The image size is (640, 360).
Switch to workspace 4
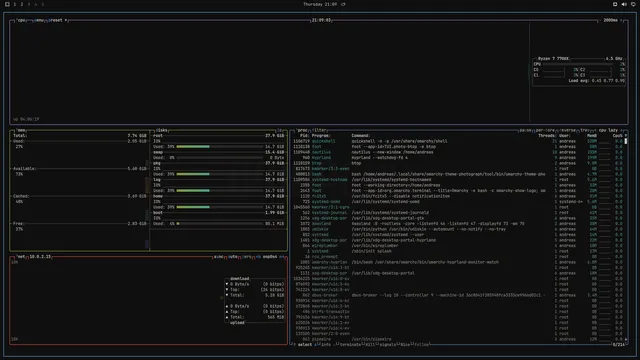coord(36,4)
